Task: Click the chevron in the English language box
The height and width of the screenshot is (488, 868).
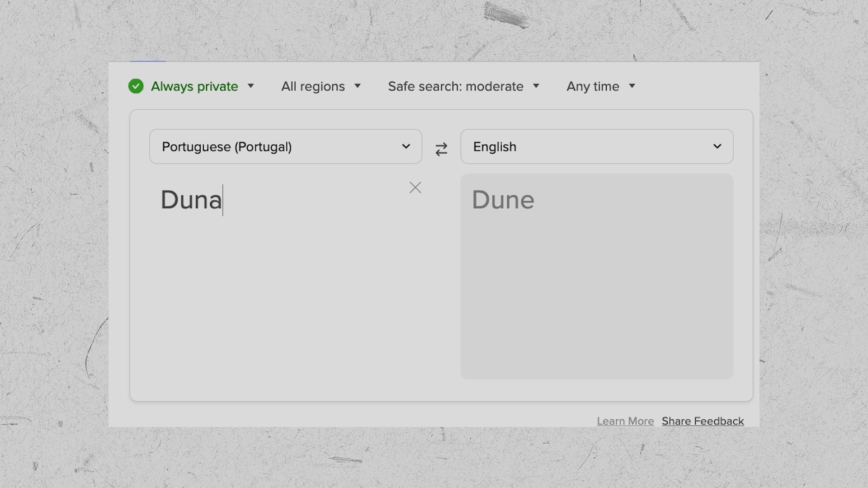Action: (717, 146)
